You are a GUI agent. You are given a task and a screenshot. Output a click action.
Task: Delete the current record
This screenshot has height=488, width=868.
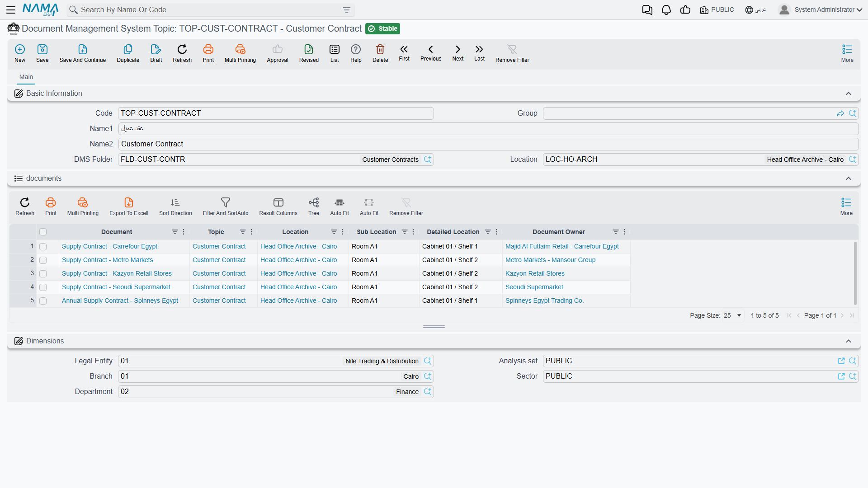tap(380, 53)
